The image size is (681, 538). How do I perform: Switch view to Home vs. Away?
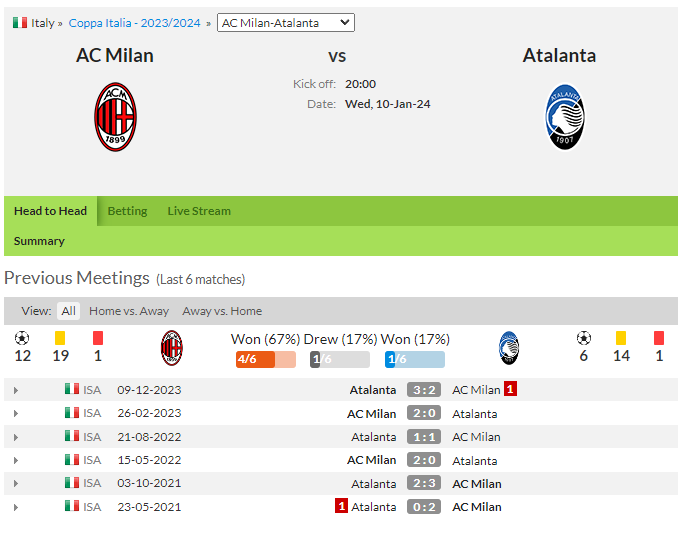pyautogui.click(x=129, y=311)
